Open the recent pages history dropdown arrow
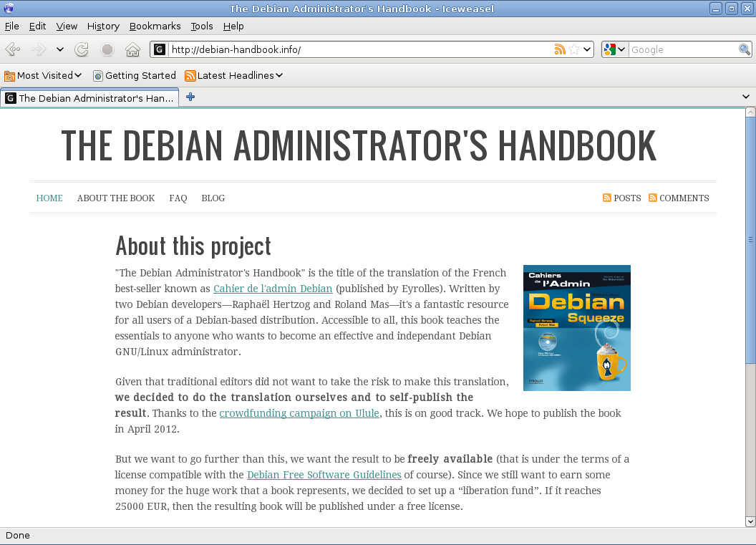The width and height of the screenshot is (756, 545). [60, 49]
